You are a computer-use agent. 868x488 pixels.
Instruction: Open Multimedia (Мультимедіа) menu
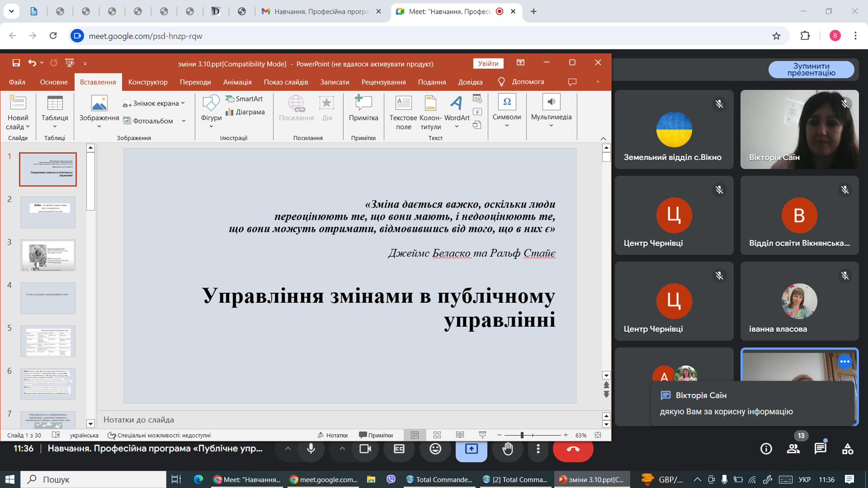tap(551, 111)
